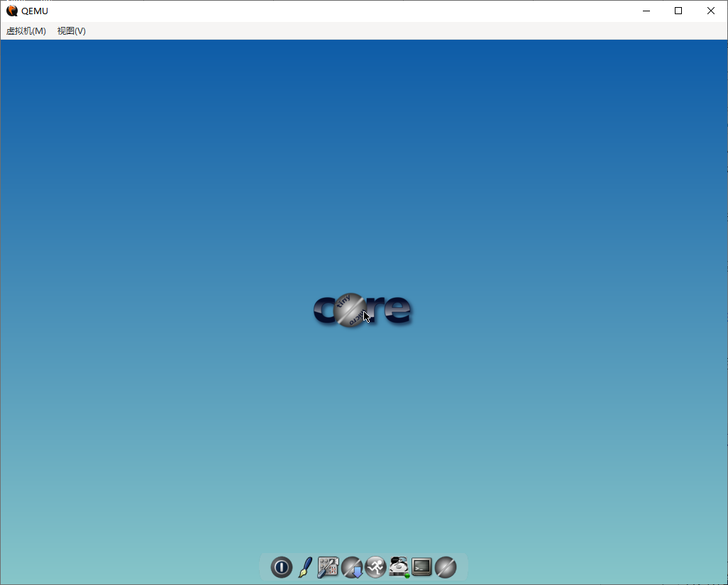Close the QEMU window
This screenshot has width=728, height=585.
[x=711, y=11]
